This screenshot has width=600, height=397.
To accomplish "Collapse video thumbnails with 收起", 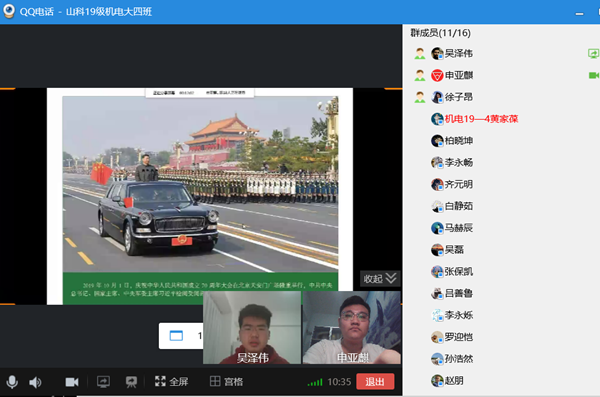I will tap(380, 278).
